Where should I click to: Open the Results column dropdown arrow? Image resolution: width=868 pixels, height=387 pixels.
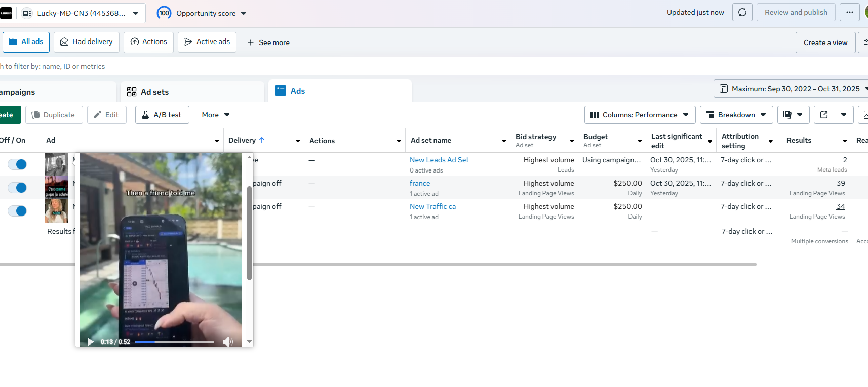[845, 141]
